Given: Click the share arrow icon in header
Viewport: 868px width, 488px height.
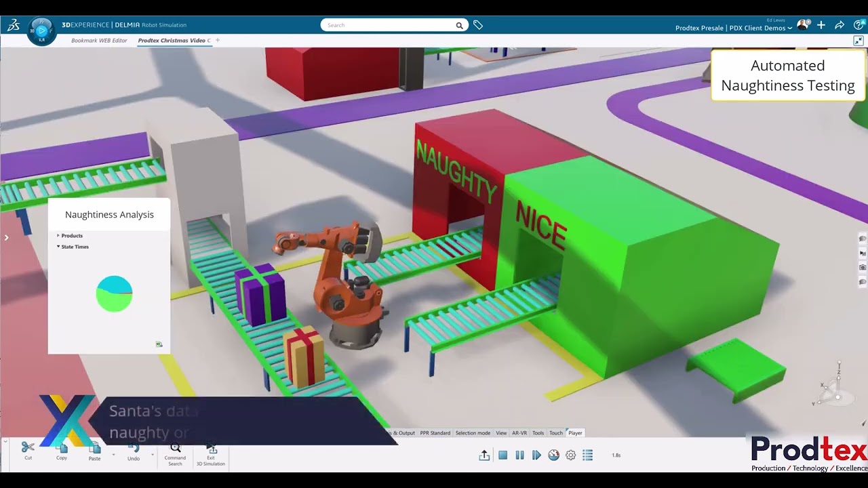Looking at the screenshot, I should [840, 25].
